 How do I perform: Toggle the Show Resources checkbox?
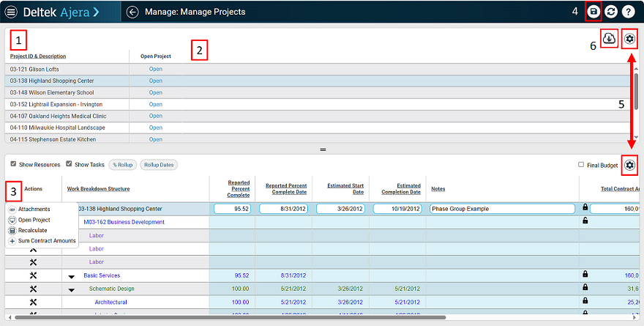pos(13,165)
